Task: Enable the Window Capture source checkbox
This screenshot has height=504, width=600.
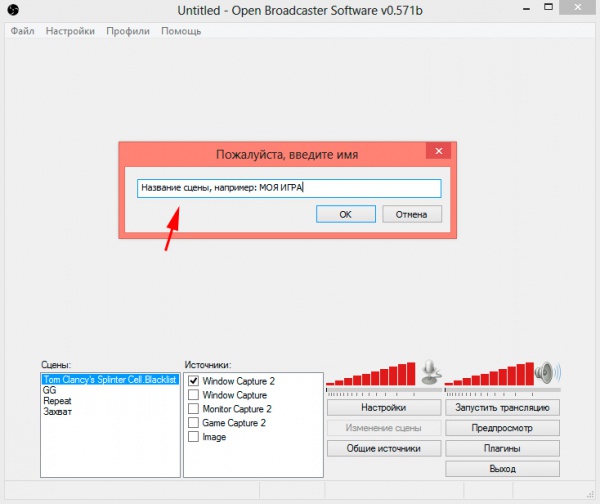Action: point(193,395)
